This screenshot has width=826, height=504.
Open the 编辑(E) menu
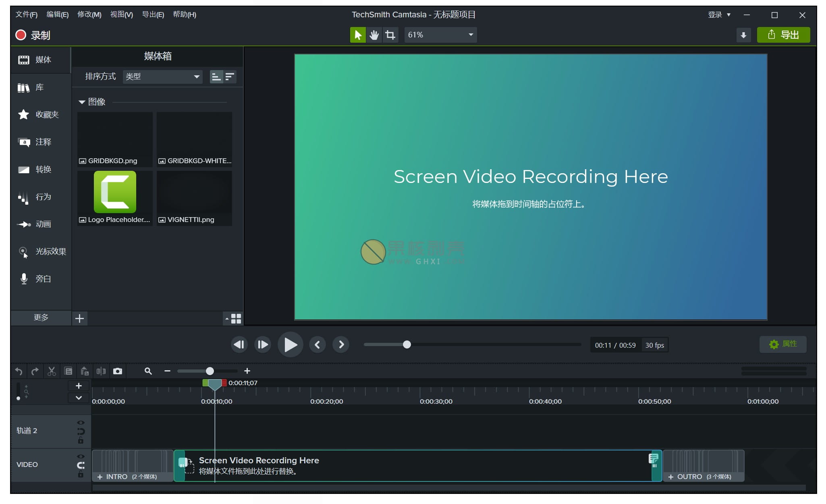point(58,15)
